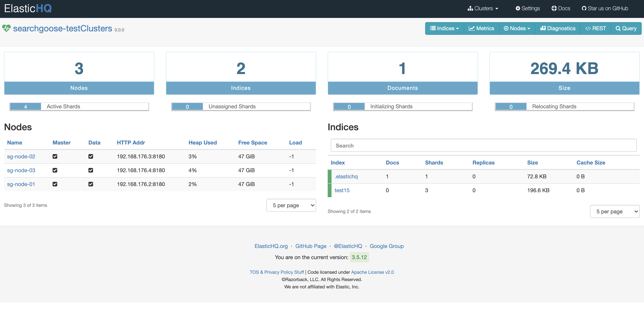The height and width of the screenshot is (313, 644).
Task: Open Diagnostics via the ambulance icon
Action: pyautogui.click(x=543, y=28)
